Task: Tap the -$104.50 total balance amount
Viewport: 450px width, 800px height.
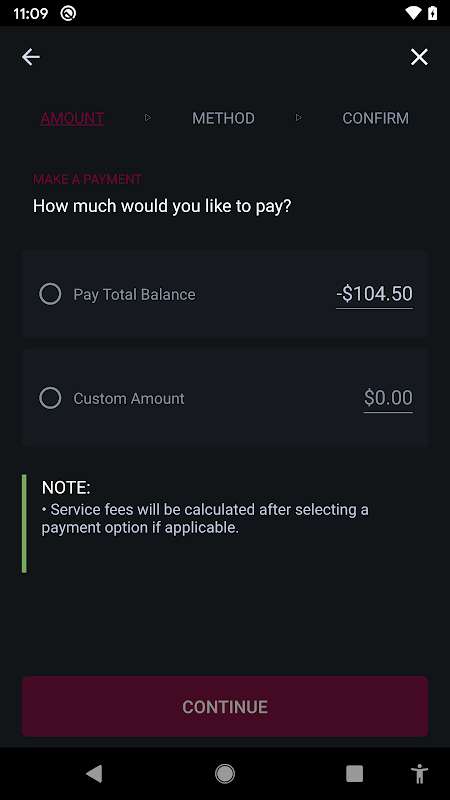Action: point(374,294)
